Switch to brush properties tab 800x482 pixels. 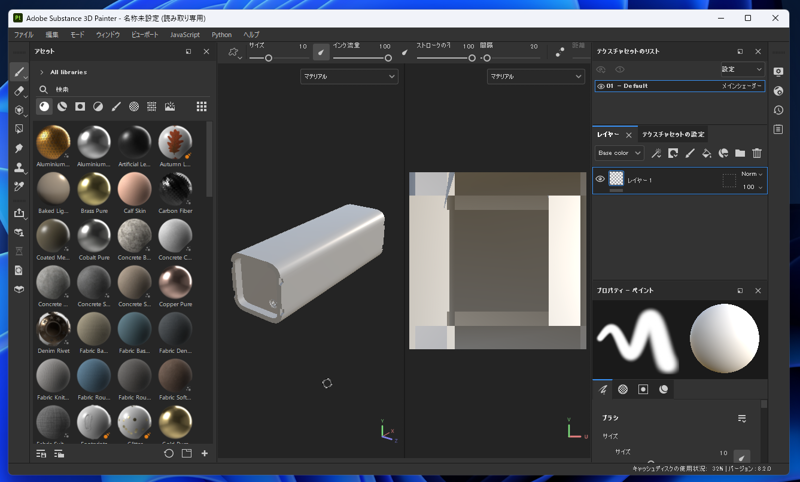pos(603,389)
